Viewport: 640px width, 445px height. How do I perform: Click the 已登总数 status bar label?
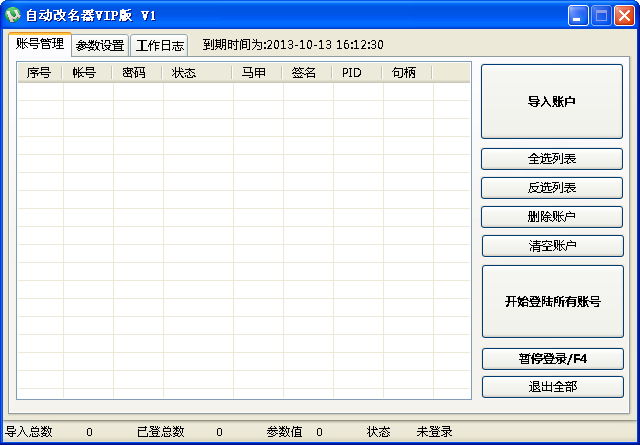point(160,432)
